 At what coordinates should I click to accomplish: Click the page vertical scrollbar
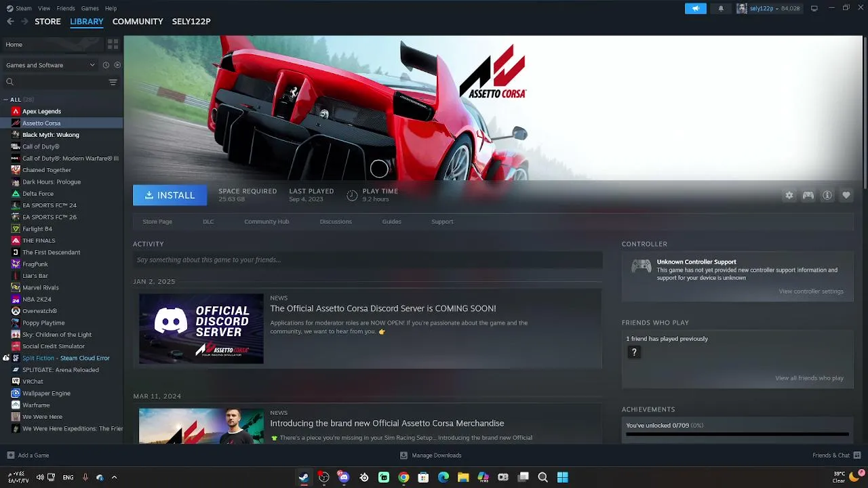(865, 112)
